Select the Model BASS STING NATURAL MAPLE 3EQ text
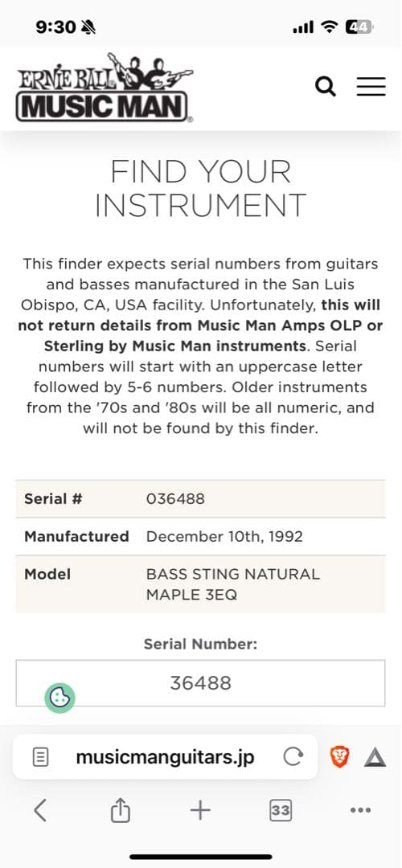 (232, 584)
